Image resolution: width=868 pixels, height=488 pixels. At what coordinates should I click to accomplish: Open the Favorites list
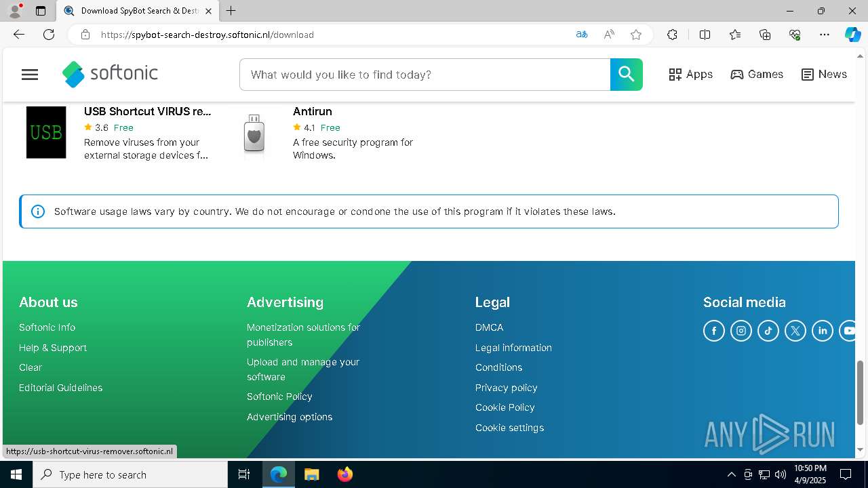click(735, 35)
